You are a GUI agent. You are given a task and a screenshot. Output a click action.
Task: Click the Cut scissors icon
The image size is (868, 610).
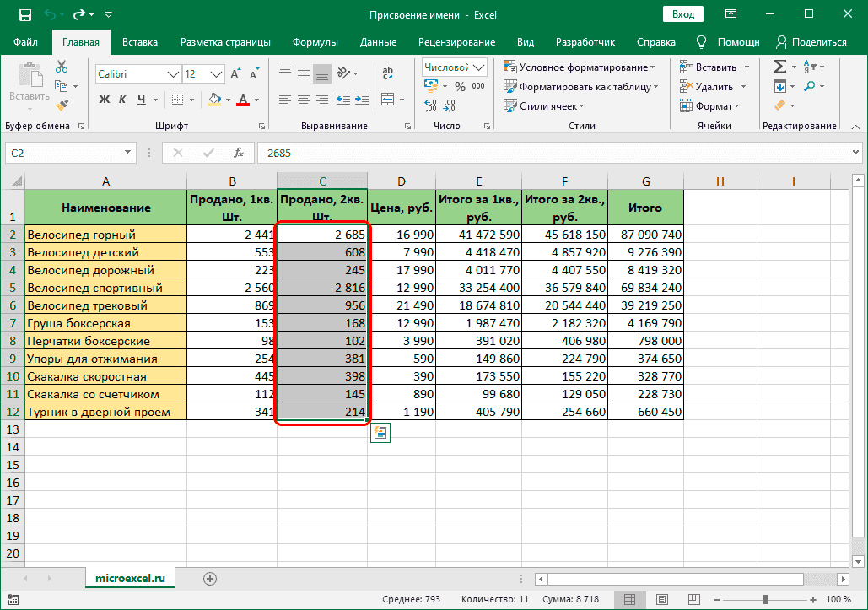point(62,67)
